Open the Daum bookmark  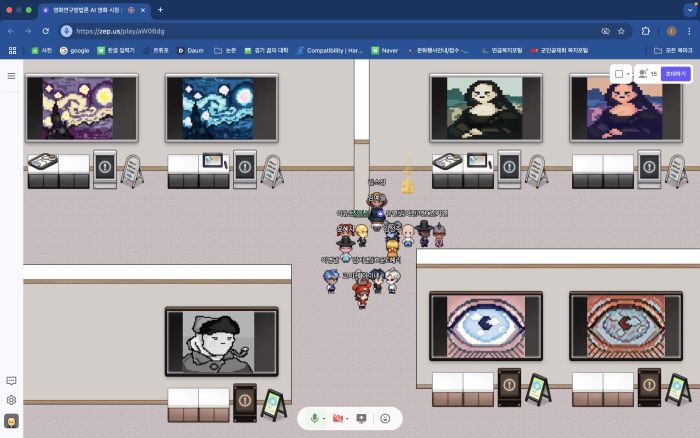pyautogui.click(x=191, y=50)
